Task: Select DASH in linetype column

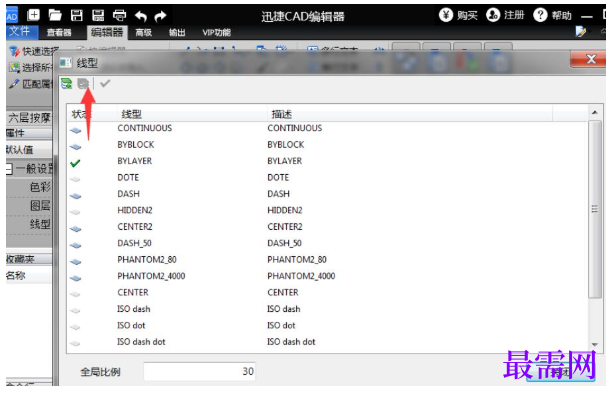Action: click(x=128, y=194)
